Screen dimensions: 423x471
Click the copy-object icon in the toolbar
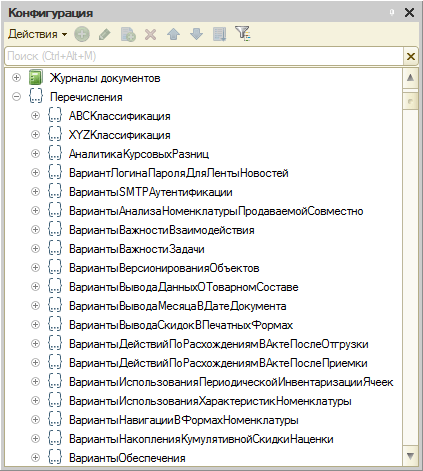128,34
